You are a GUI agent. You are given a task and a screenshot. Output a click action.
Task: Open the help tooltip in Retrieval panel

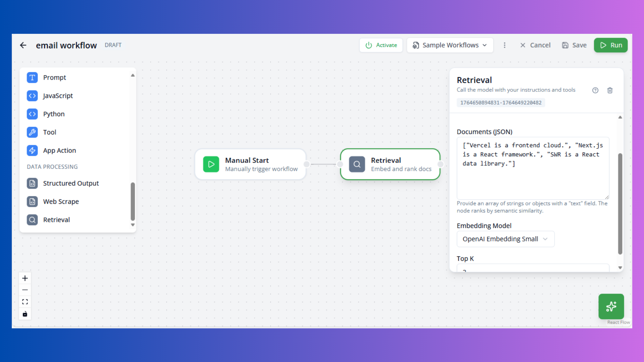595,90
